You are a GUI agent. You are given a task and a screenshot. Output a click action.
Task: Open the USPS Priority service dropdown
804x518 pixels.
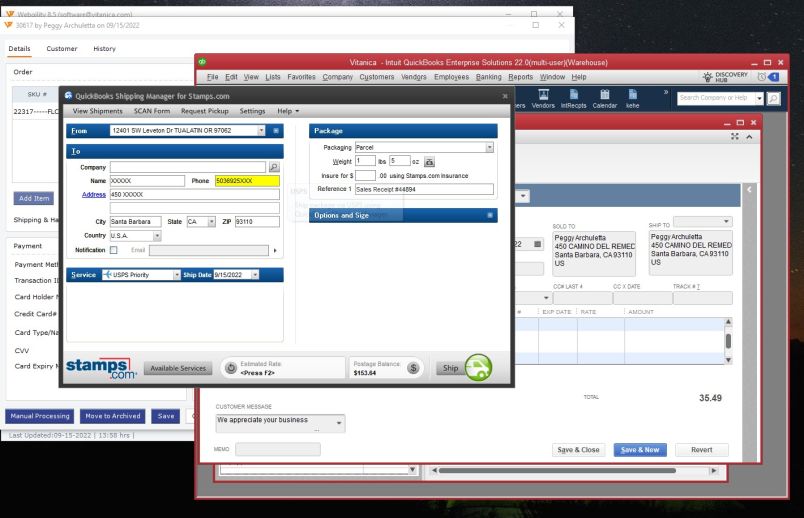pyautogui.click(x=177, y=274)
